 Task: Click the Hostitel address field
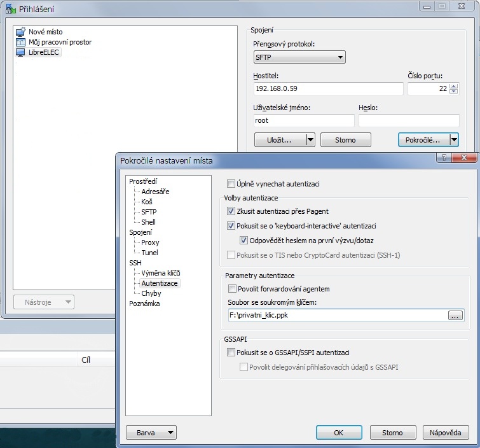(327, 89)
